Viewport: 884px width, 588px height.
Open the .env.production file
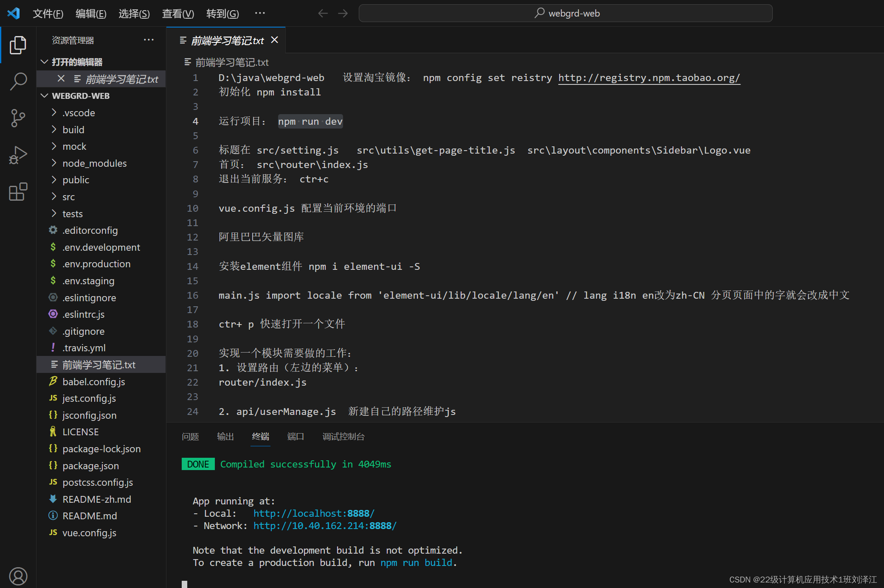pos(101,264)
